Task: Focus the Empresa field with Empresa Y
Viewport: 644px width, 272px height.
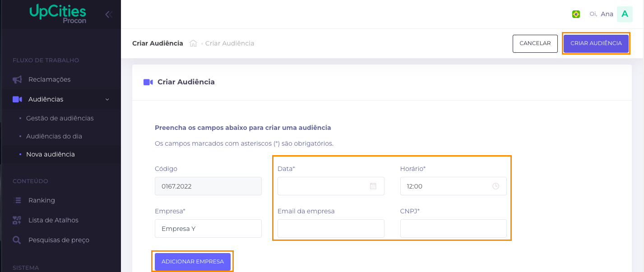Action: pyautogui.click(x=208, y=228)
